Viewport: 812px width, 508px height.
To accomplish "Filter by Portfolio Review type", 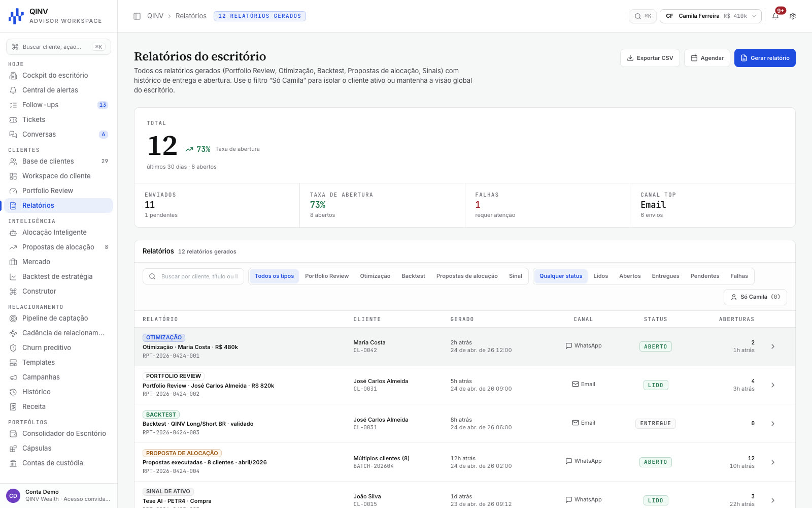I will coord(327,276).
